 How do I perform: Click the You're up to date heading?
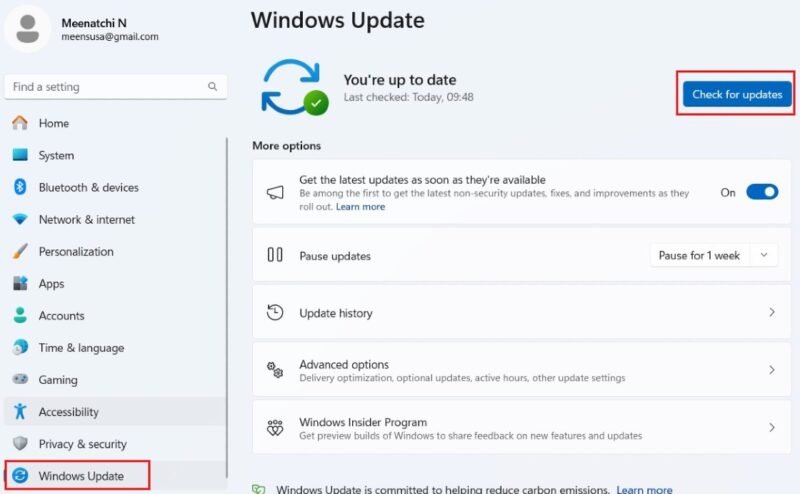click(399, 80)
